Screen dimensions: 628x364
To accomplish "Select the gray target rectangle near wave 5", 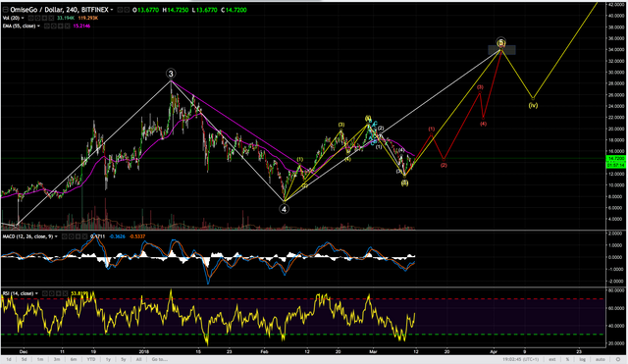I will click(x=501, y=50).
